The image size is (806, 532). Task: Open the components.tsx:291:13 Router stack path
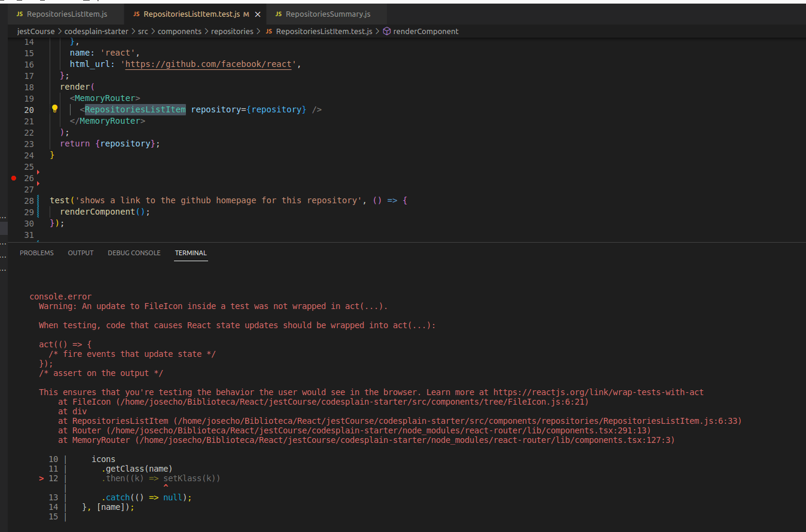(378, 430)
